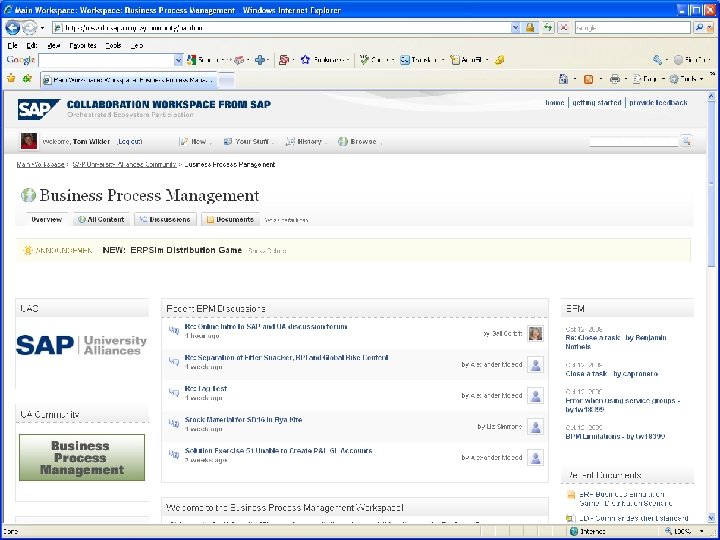The height and width of the screenshot is (540, 720).
Task: Click the IE Home icon in command bar
Action: (563, 79)
